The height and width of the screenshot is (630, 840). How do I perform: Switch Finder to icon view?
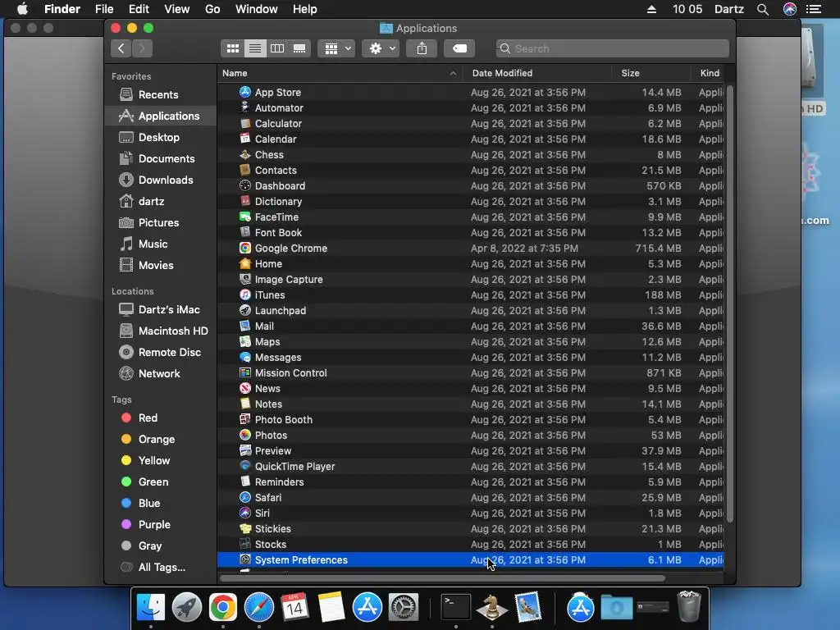click(232, 48)
